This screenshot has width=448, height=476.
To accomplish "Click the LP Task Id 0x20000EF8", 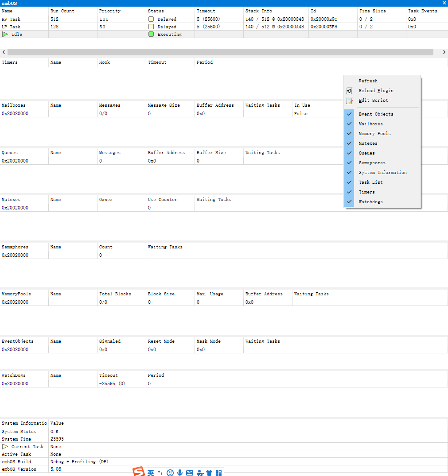I will tap(324, 27).
